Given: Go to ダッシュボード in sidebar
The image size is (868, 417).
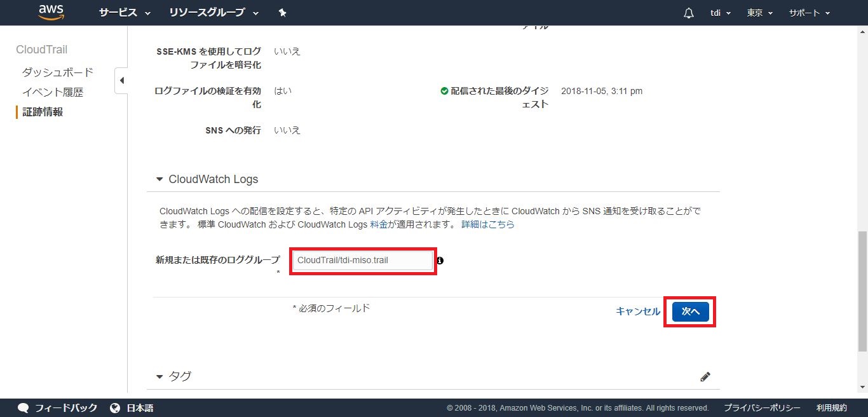Looking at the screenshot, I should [58, 72].
